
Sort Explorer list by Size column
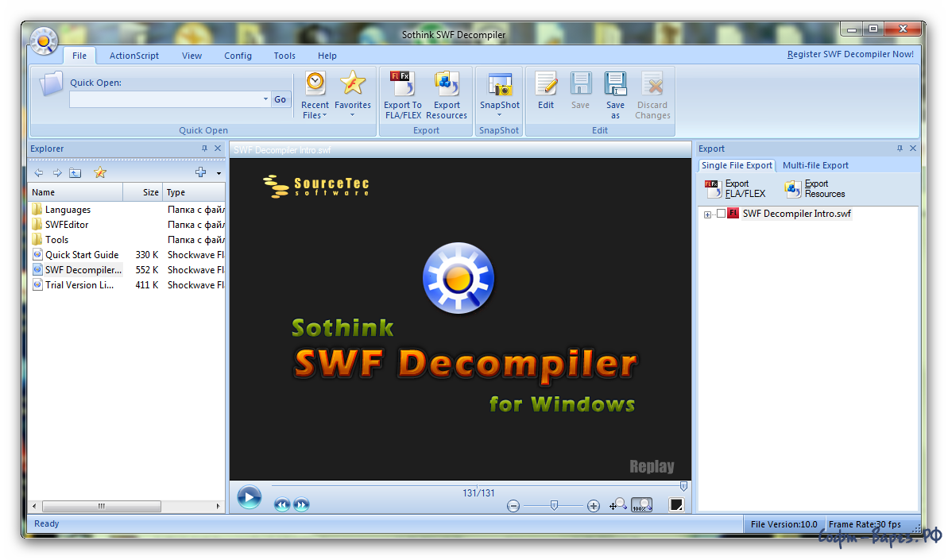tap(143, 192)
